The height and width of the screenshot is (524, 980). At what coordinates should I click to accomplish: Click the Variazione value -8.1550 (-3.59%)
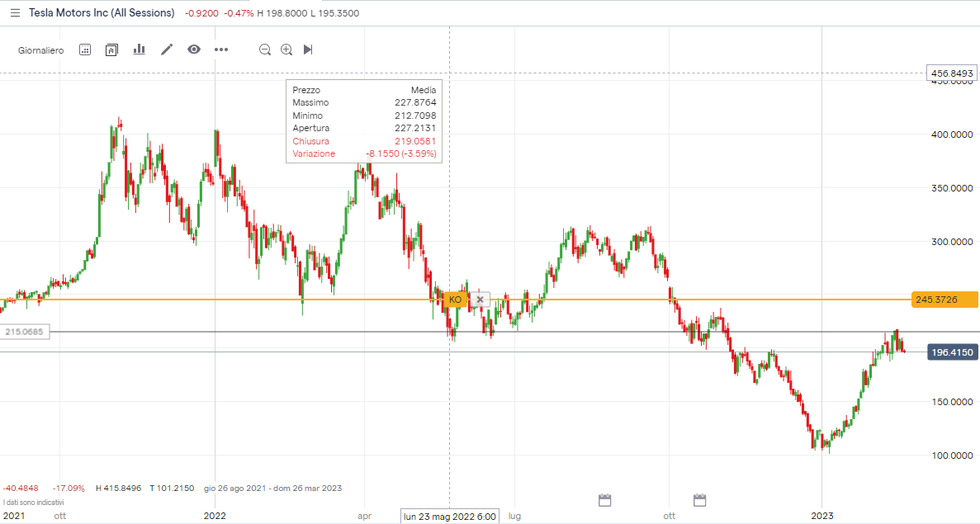pyautogui.click(x=401, y=153)
